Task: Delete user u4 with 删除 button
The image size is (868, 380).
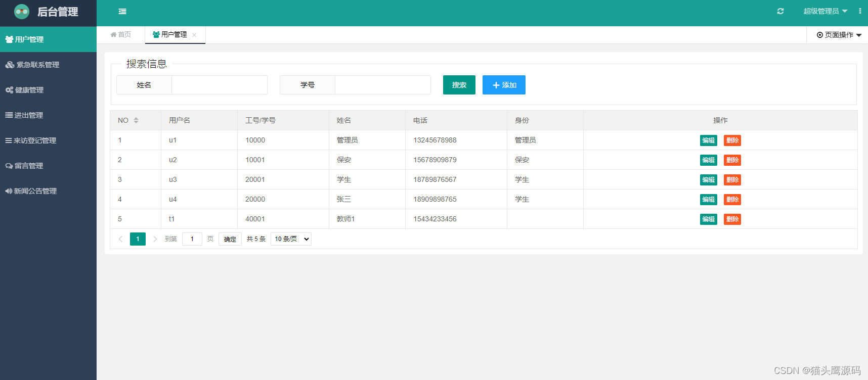Action: [732, 200]
